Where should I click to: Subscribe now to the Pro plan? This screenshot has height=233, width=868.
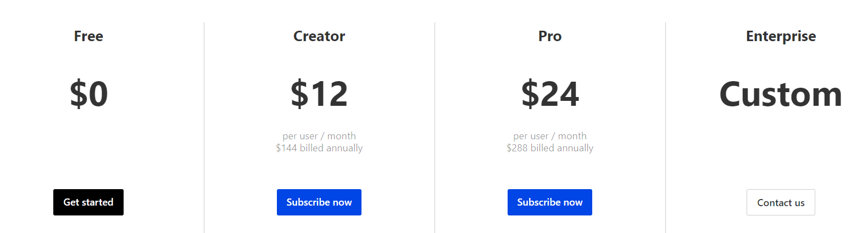pos(550,202)
